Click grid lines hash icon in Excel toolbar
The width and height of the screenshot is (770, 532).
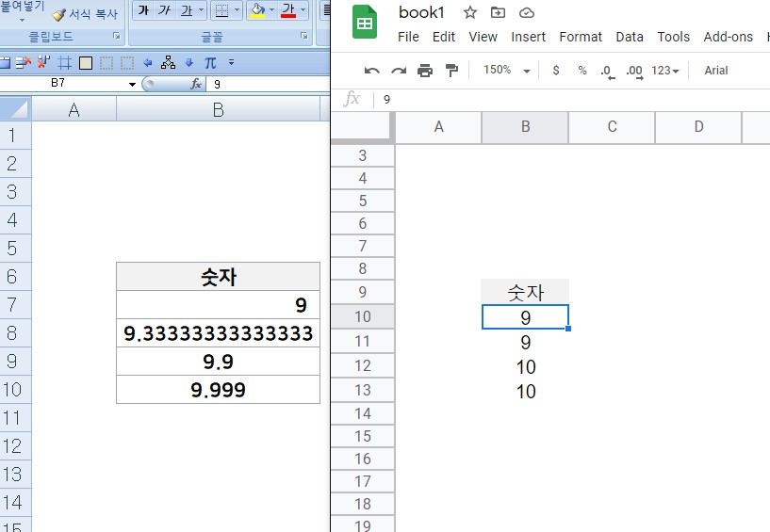point(64,63)
